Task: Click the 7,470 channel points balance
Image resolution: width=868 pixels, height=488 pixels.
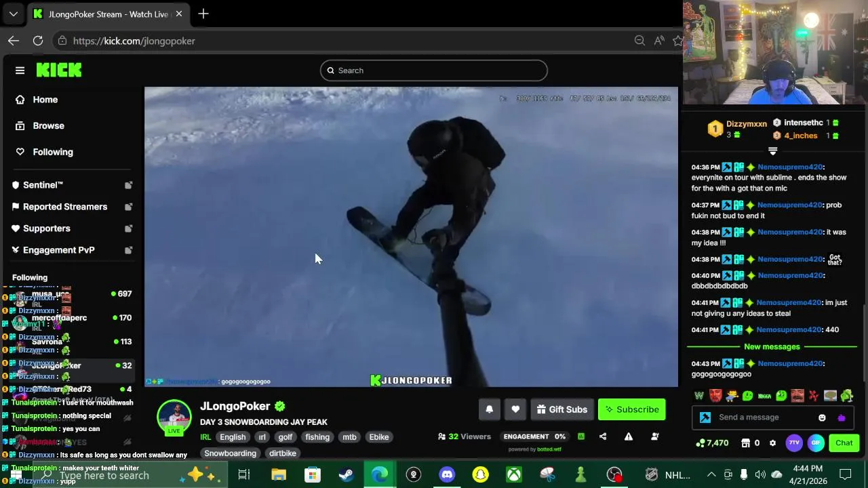Action: 713,443
